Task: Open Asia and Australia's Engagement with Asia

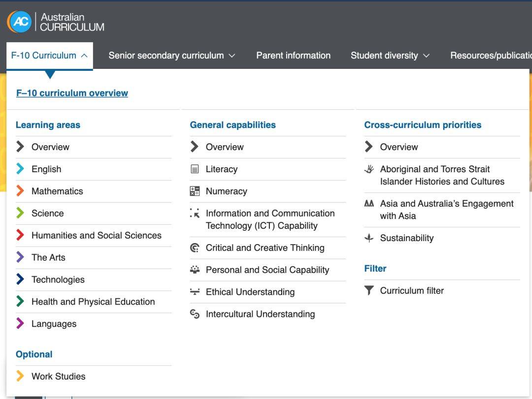Action: [x=447, y=210]
